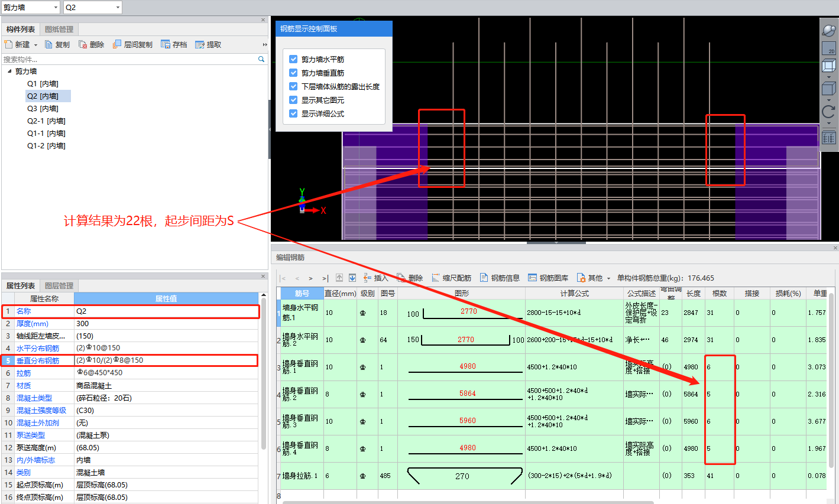Toggle 下层墙体纵筋的露出长度 checkbox

click(293, 86)
